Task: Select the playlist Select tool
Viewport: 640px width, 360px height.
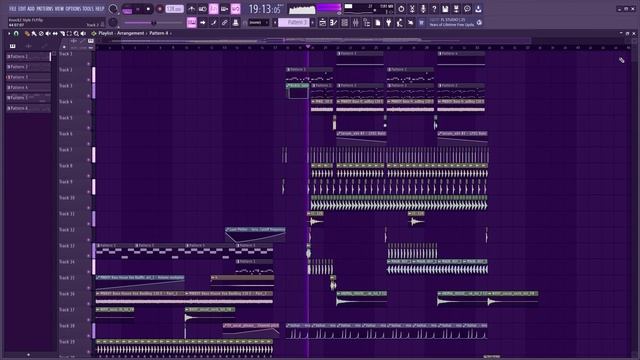Action: 69,33
